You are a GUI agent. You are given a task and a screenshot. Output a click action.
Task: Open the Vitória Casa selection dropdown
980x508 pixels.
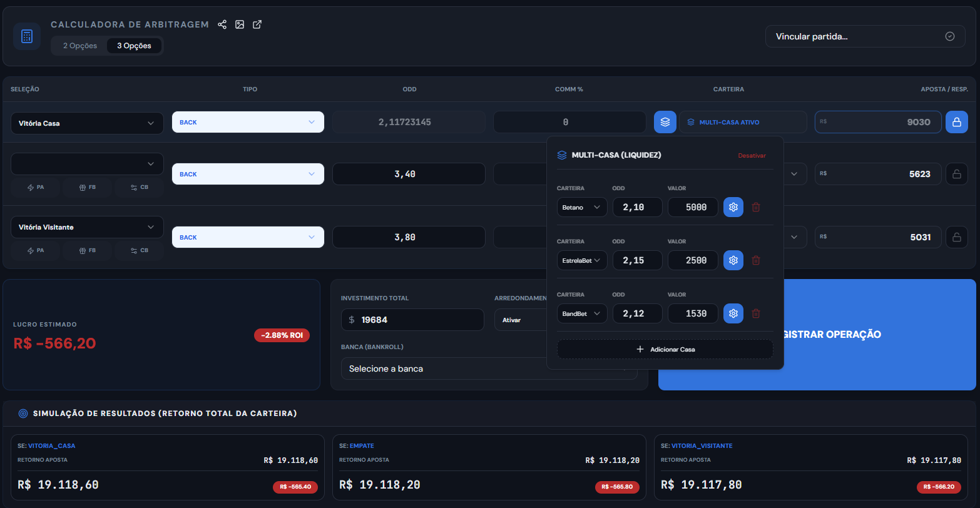[x=87, y=123]
